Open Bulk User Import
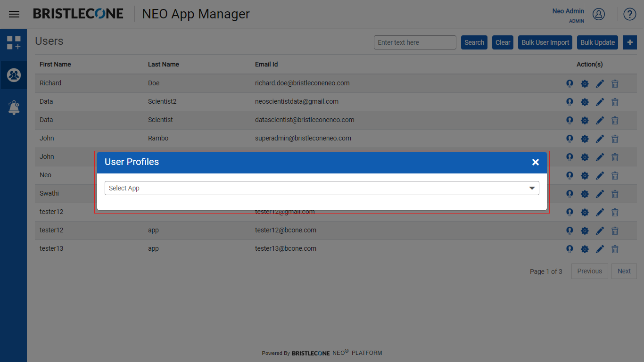644x362 pixels. pyautogui.click(x=545, y=42)
